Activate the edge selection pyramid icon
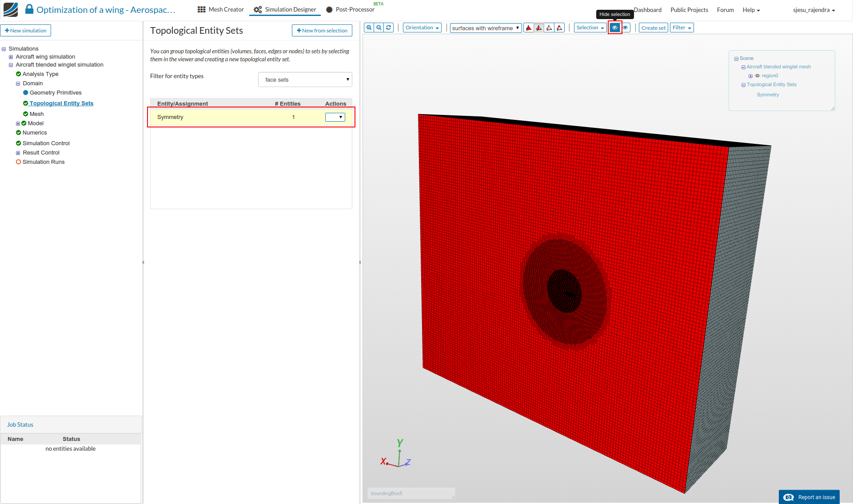This screenshot has width=853, height=504. point(549,28)
